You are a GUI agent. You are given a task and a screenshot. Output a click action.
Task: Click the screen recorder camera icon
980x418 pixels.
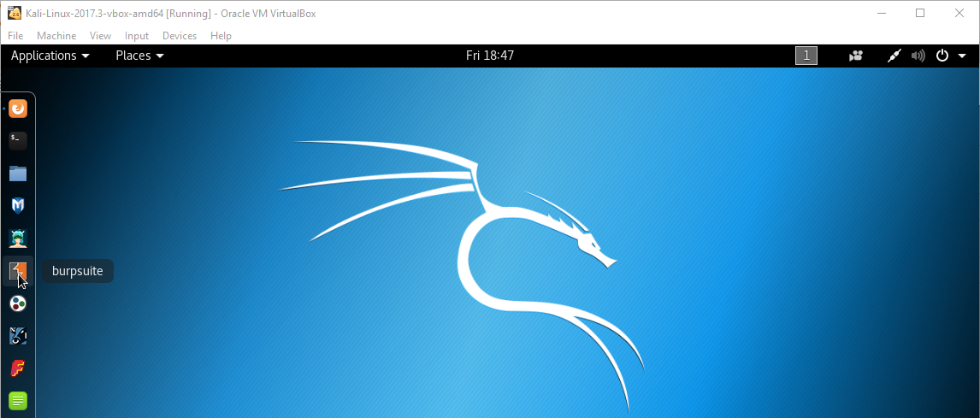point(856,56)
